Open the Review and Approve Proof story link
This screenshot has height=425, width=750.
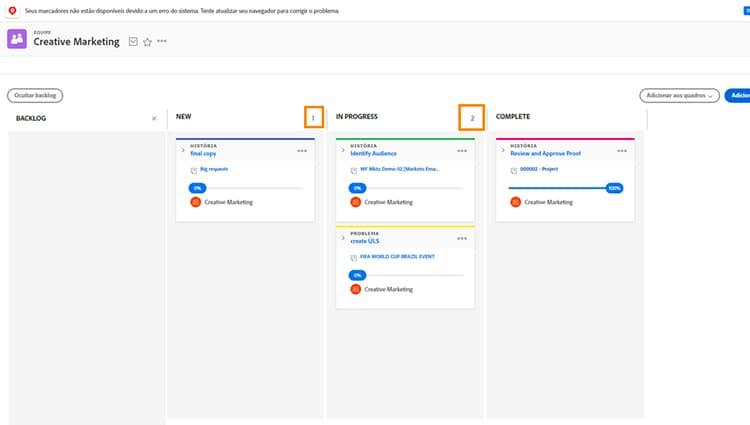[x=545, y=153]
